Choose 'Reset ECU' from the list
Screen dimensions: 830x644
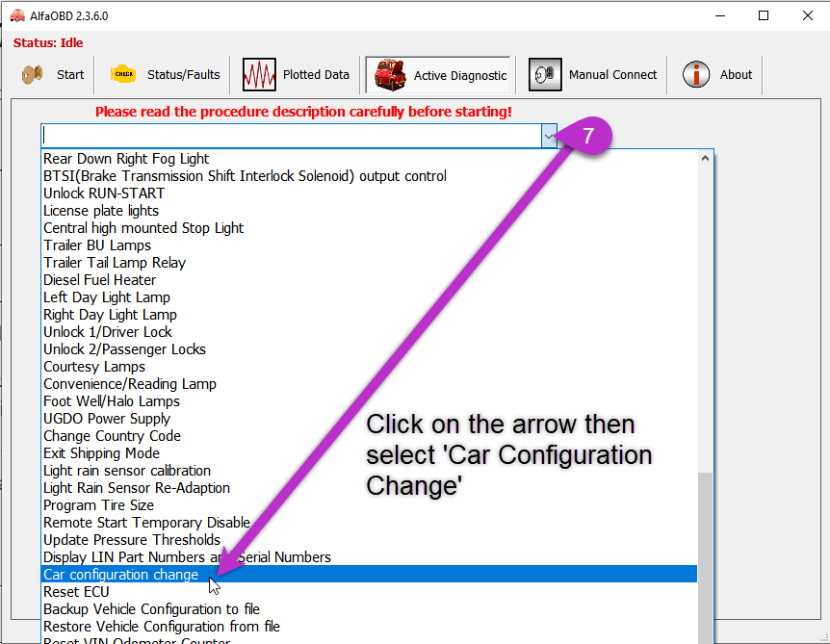(x=369, y=592)
